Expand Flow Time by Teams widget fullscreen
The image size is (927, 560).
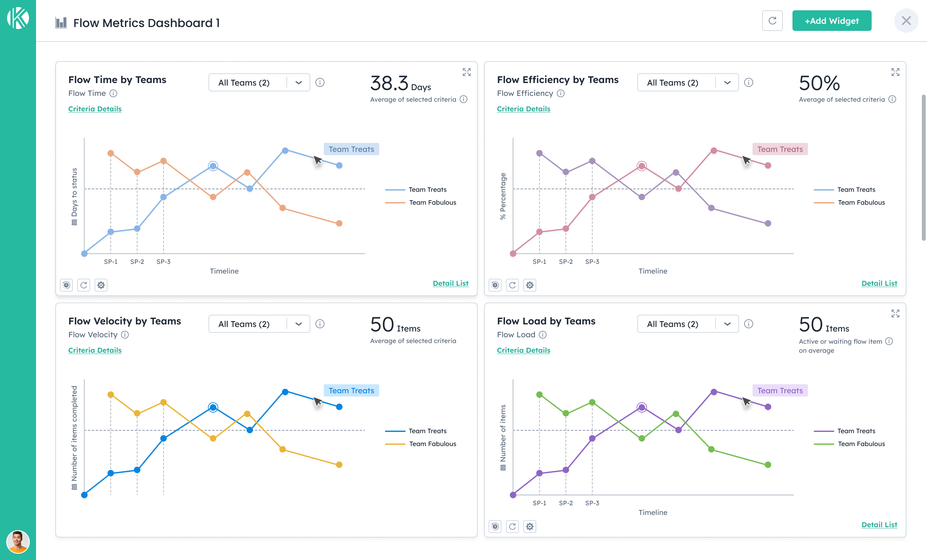tap(466, 72)
